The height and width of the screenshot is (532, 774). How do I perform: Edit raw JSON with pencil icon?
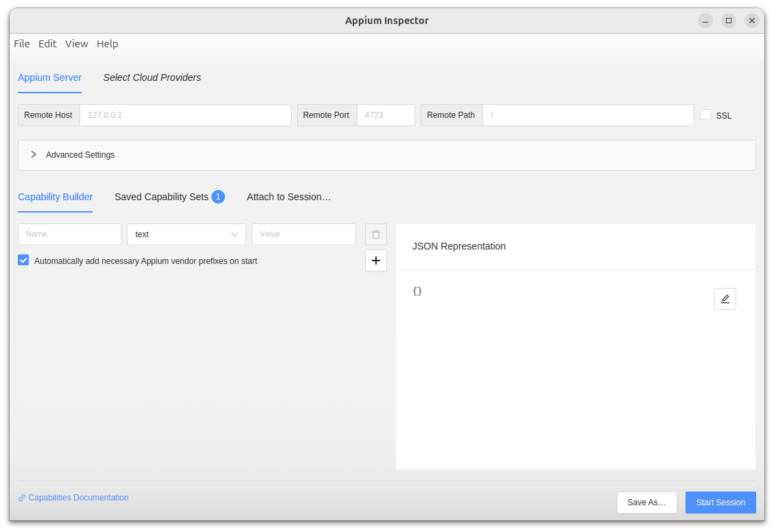tap(725, 299)
